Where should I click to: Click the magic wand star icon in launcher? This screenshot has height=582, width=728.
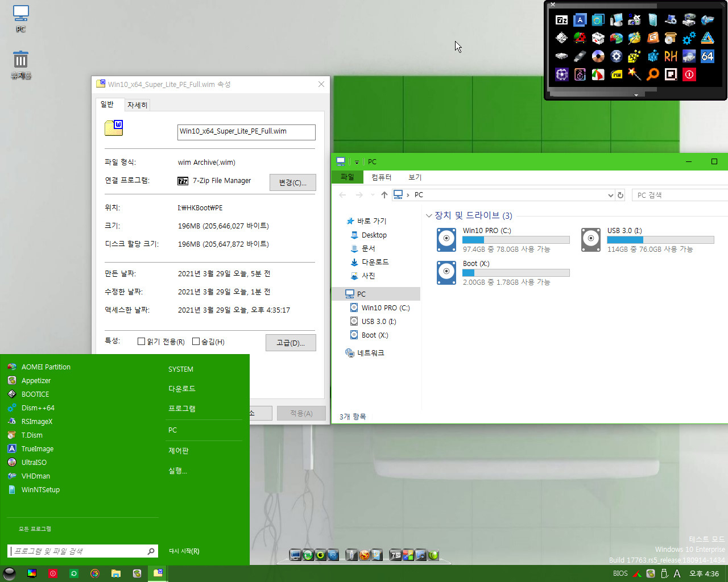tap(634, 74)
